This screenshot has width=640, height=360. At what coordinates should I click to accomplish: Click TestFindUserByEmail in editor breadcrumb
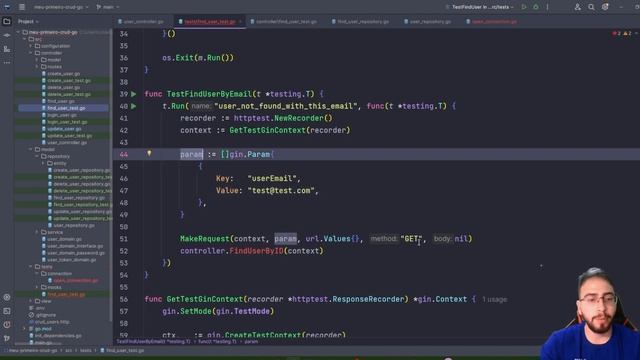(153, 342)
